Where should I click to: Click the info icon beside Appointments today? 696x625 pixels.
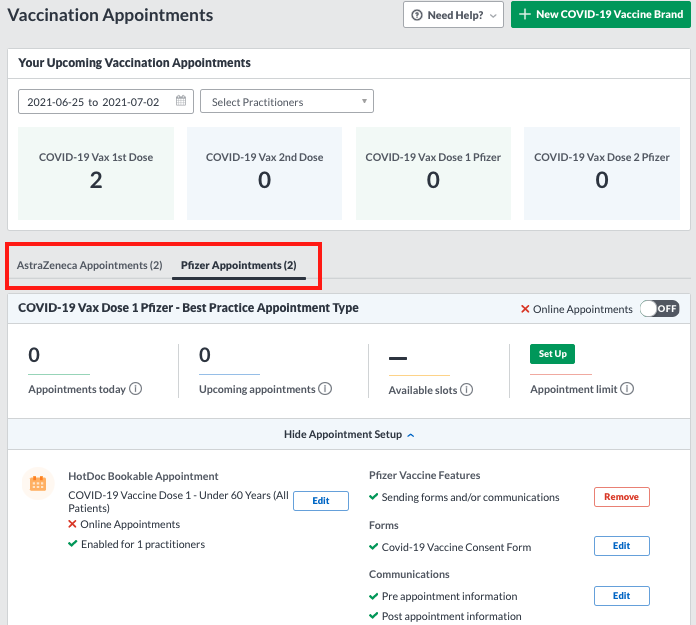pyautogui.click(x=135, y=389)
